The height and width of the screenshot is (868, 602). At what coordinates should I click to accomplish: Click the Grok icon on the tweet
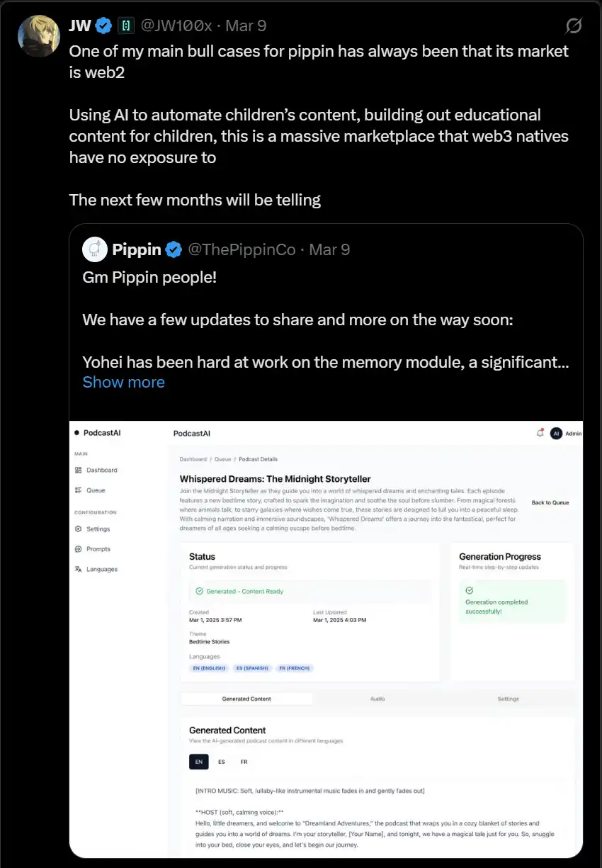point(574,26)
